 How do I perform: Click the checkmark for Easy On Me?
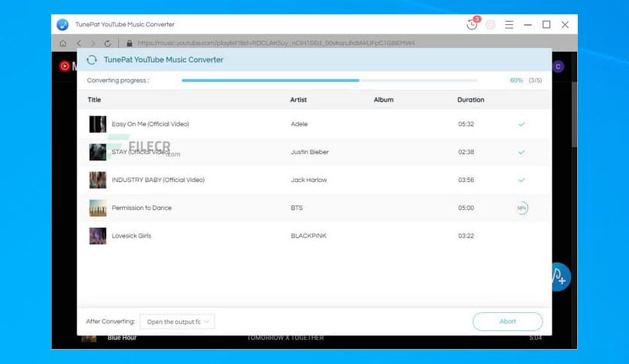(521, 124)
